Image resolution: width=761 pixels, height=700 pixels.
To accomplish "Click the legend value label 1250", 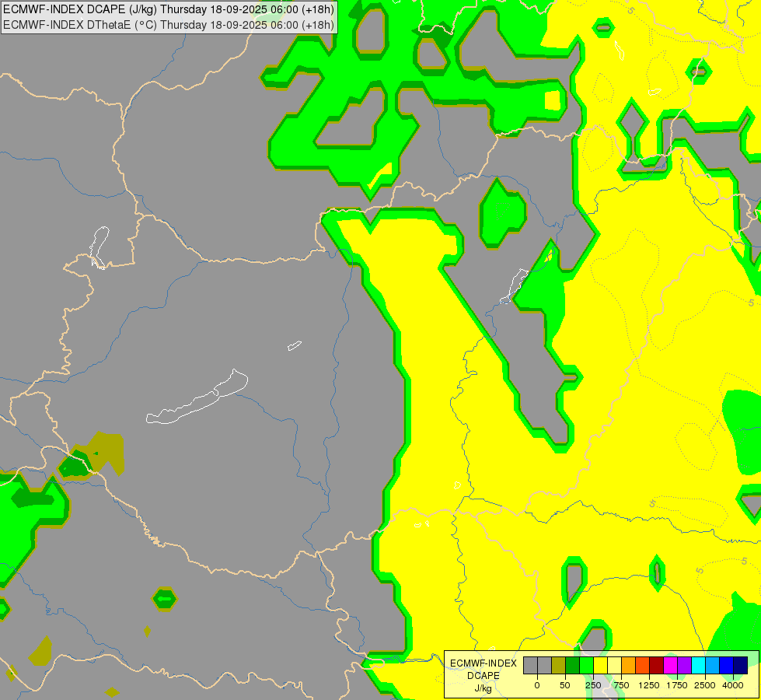I will 649,685.
